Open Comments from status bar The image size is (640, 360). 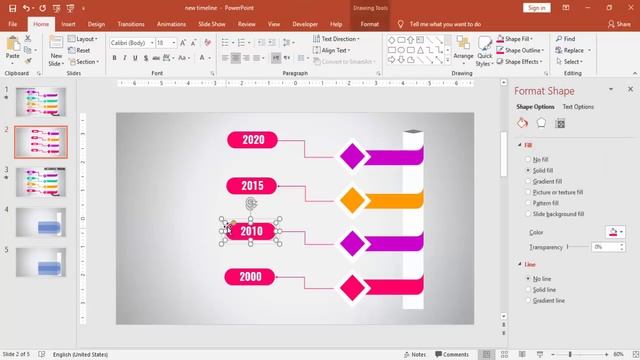pos(451,354)
